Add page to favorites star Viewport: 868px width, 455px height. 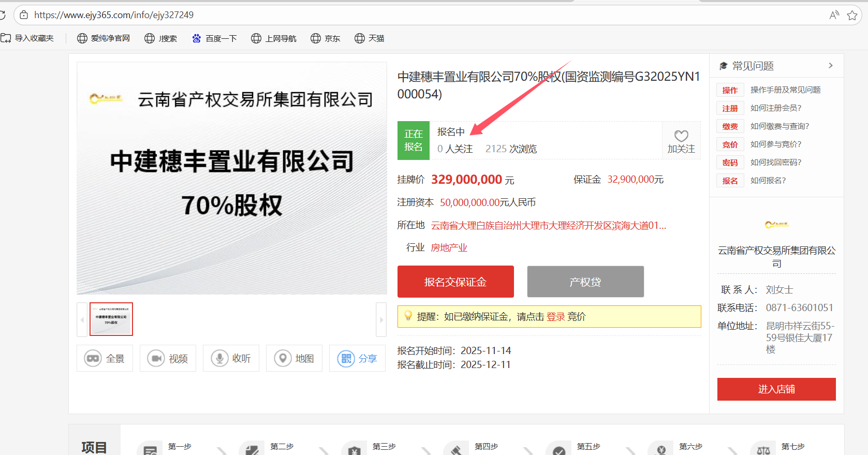coord(852,15)
